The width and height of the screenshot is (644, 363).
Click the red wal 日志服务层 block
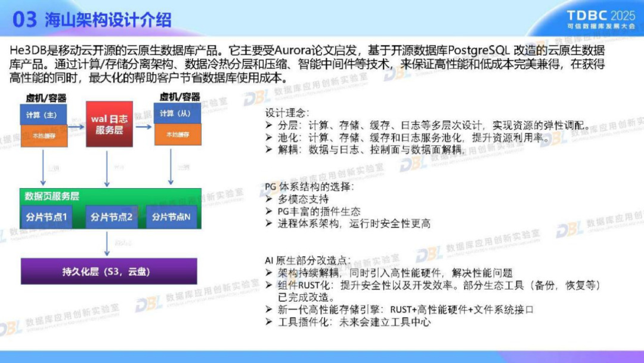tap(109, 124)
